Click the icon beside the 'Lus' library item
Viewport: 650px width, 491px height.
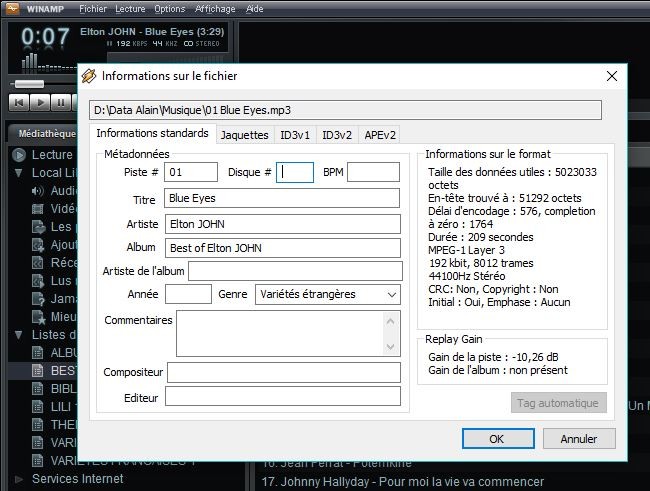point(38,281)
